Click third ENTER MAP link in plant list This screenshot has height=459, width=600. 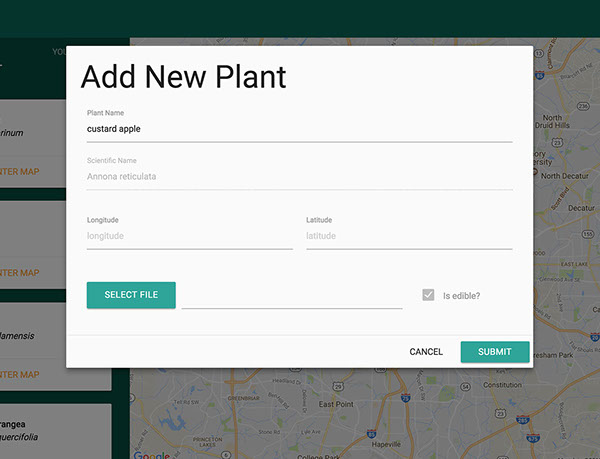tap(20, 375)
